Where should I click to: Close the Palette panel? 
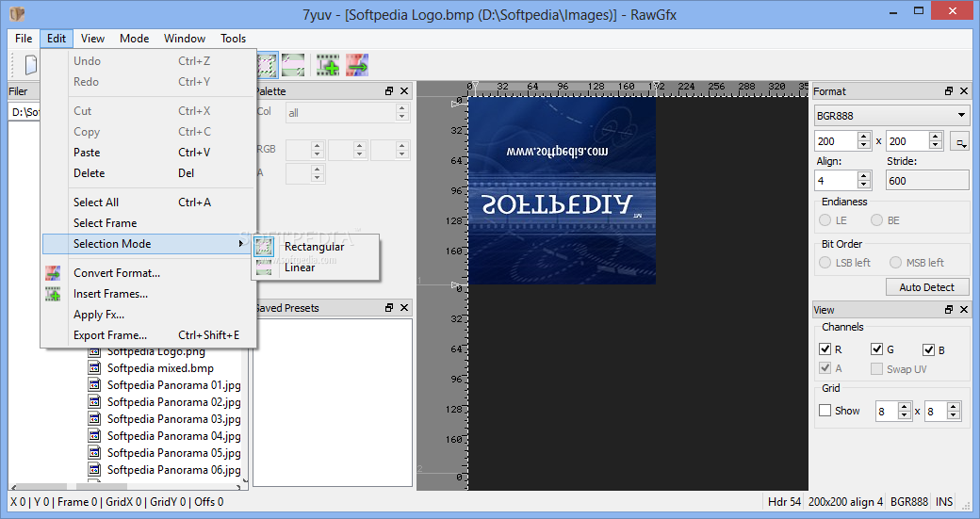[404, 91]
